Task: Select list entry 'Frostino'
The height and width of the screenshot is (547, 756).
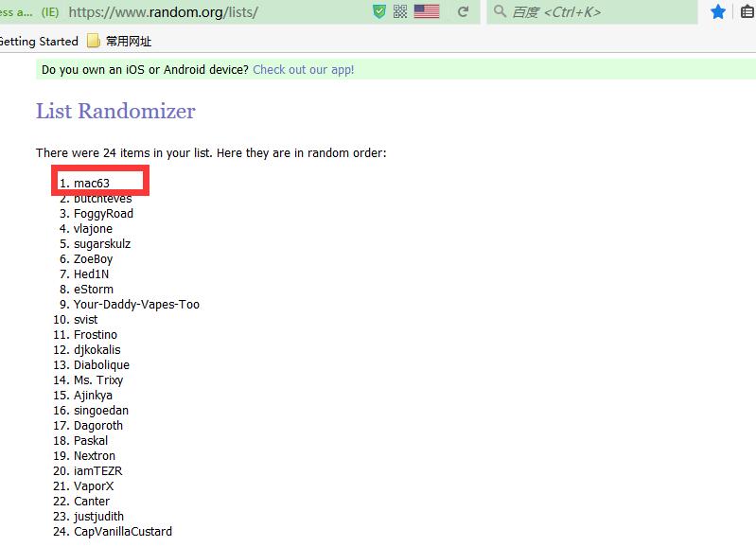Action: tap(96, 335)
